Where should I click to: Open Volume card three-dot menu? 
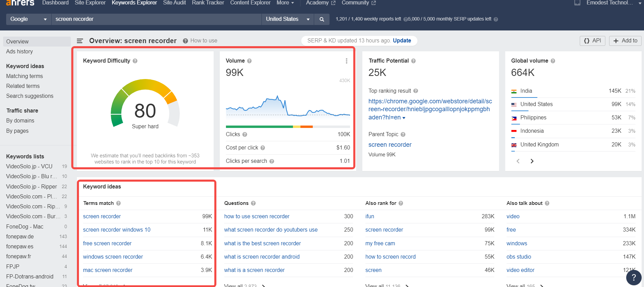click(x=346, y=61)
